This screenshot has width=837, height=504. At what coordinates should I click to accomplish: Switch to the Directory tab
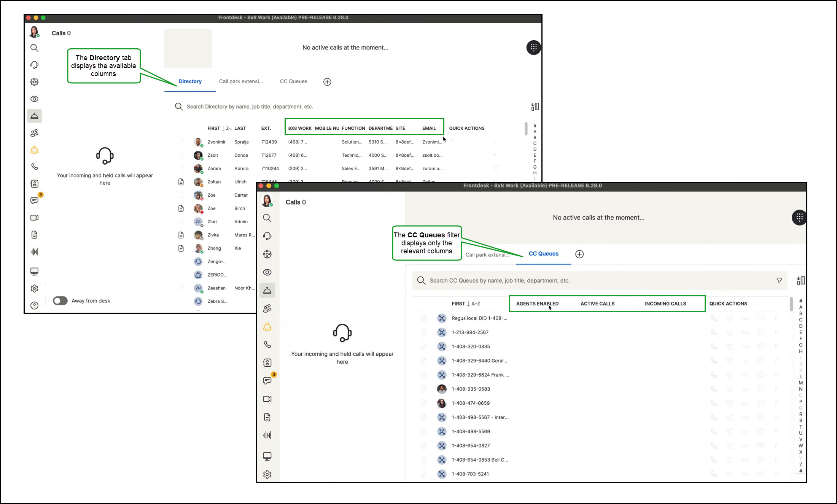pos(190,81)
